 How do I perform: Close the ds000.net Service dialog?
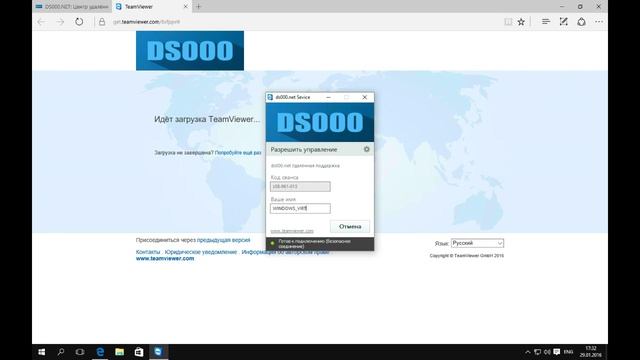[364, 97]
